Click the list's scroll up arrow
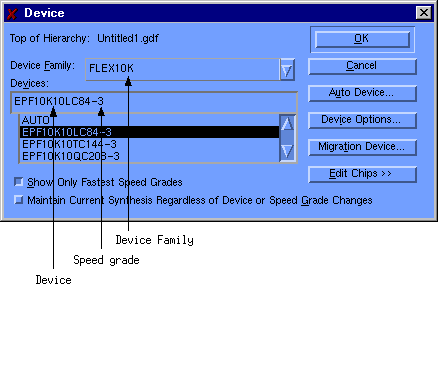The width and height of the screenshot is (439, 377). [x=287, y=124]
